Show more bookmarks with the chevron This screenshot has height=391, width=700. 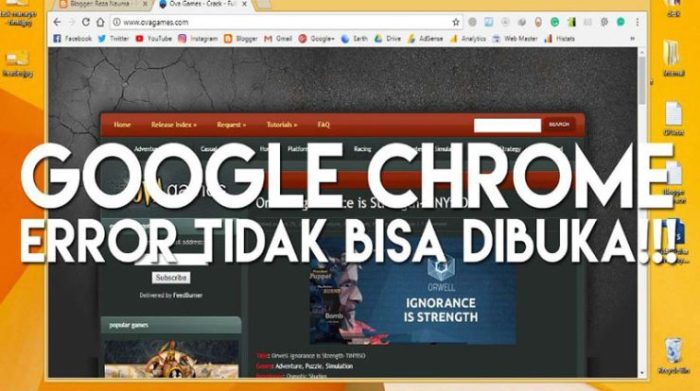pyautogui.click(x=632, y=39)
